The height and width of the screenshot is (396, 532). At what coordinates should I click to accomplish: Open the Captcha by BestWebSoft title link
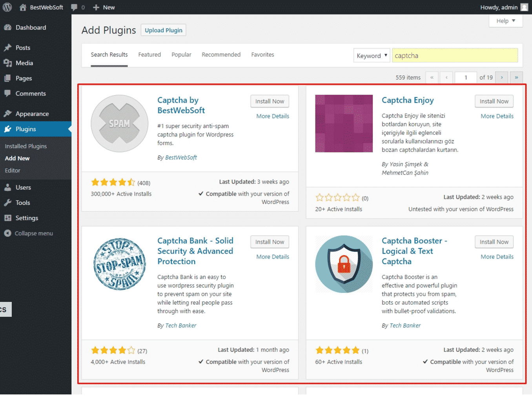coord(181,105)
